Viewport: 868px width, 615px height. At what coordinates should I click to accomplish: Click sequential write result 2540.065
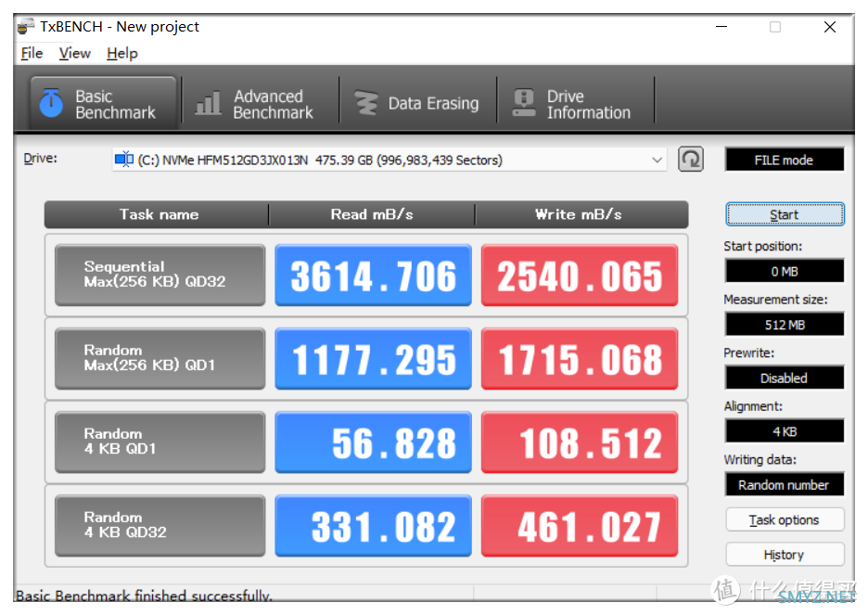pos(580,275)
